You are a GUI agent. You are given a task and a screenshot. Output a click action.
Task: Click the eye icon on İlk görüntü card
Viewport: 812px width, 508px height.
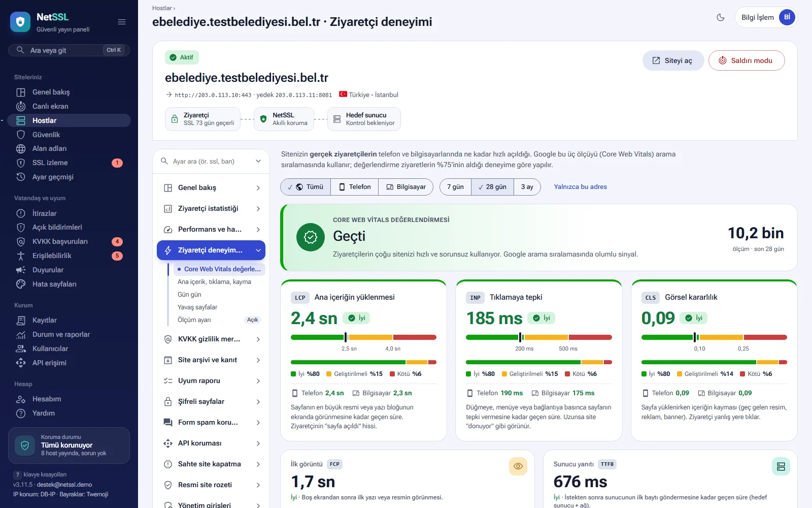tap(518, 466)
